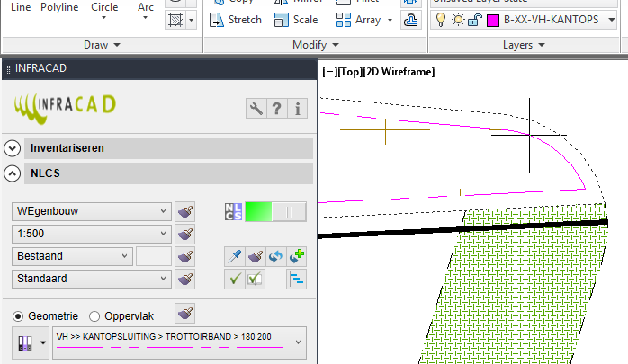The width and height of the screenshot is (628, 364).
Task: Select the Geometrie radio button
Action: click(18, 316)
